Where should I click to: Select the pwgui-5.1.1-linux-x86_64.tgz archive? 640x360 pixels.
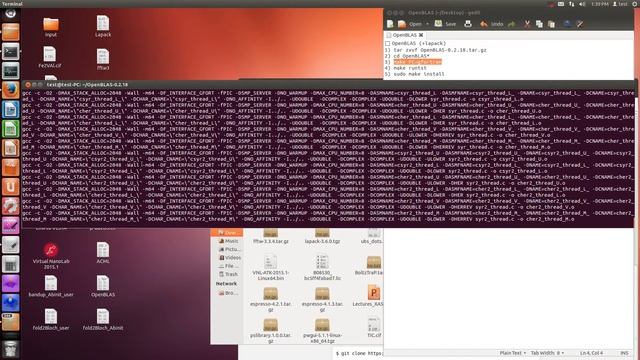[322, 331]
